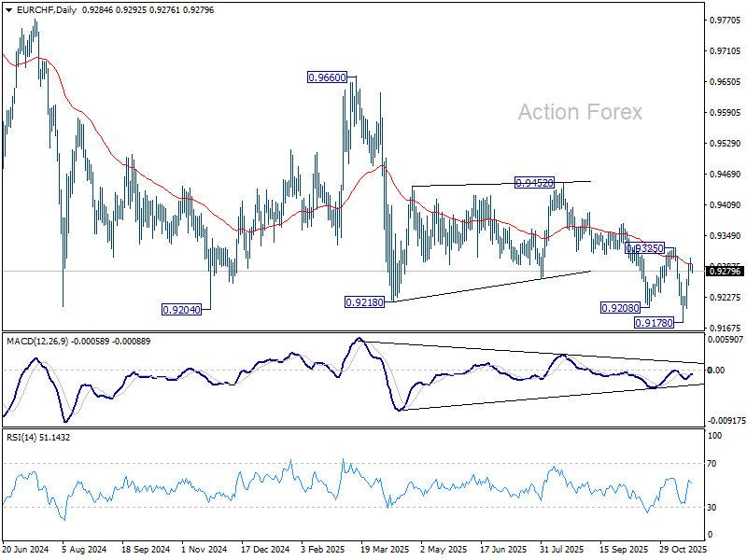
Task: Click the MACD 0.00 zero-line label
Action: click(x=715, y=370)
